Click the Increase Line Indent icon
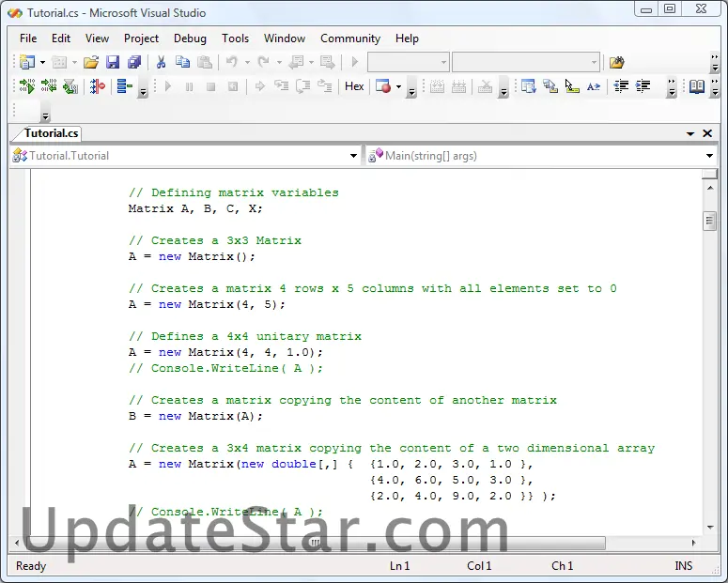Image resolution: width=728 pixels, height=583 pixels. pos(643,86)
